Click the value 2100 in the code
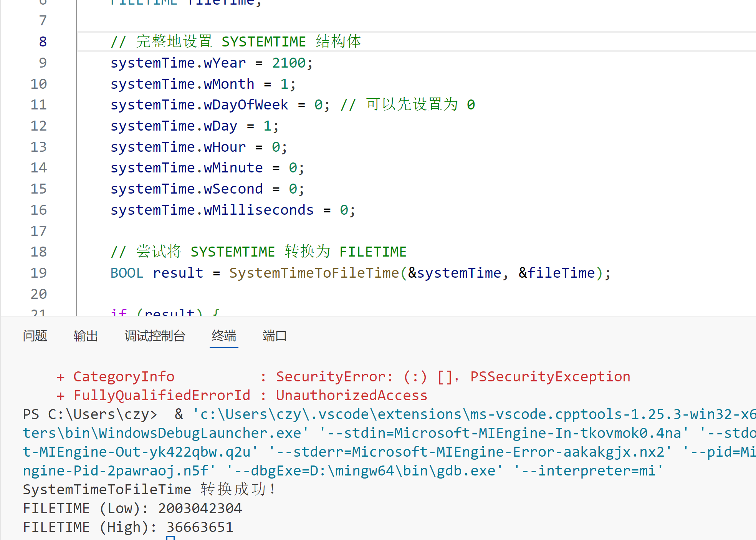756x540 pixels. [289, 63]
